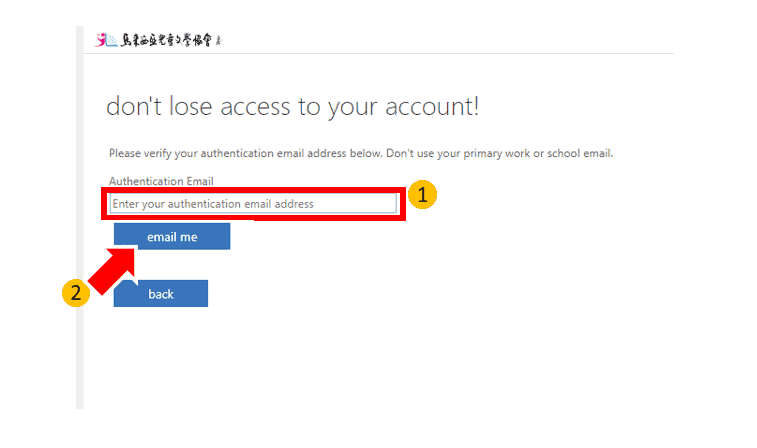Click the small gray mark after the organization name

(x=219, y=41)
